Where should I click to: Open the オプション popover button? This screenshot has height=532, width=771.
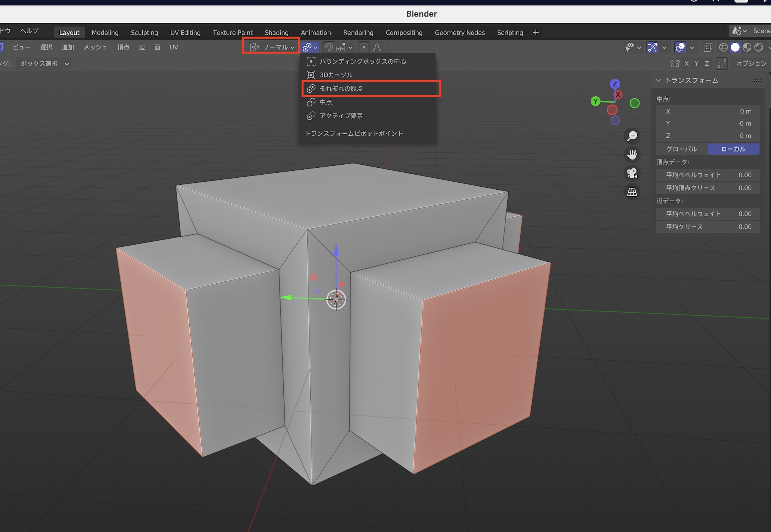(751, 64)
